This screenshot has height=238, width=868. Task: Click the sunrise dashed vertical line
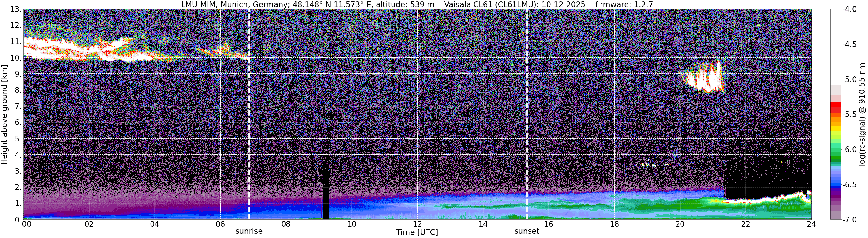pos(249,114)
